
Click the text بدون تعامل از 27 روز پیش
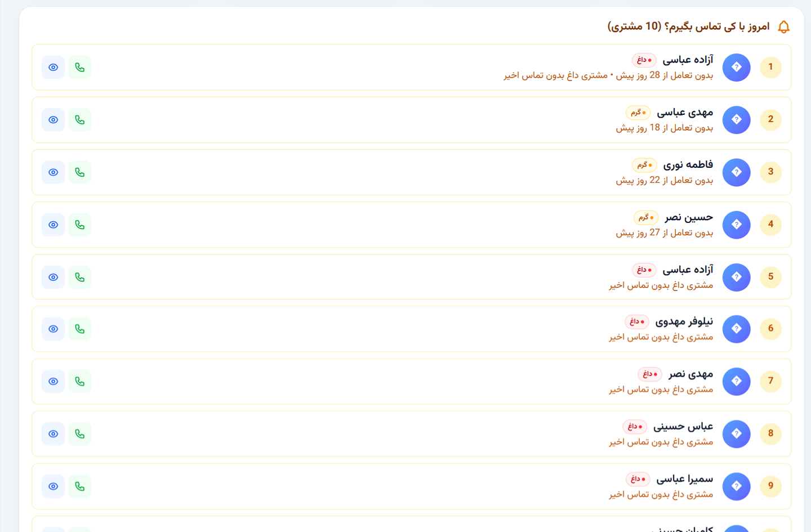[665, 233]
